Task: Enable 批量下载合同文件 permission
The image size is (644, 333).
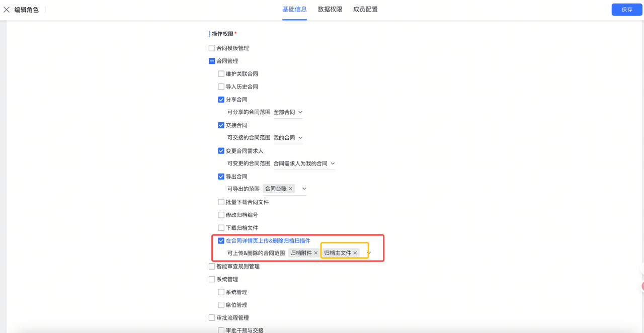Action: [221, 202]
